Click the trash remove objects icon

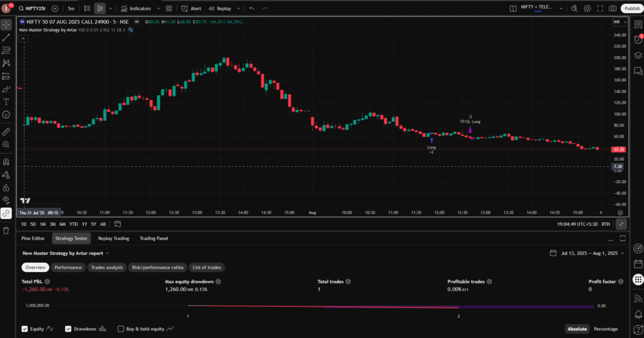[x=6, y=230]
